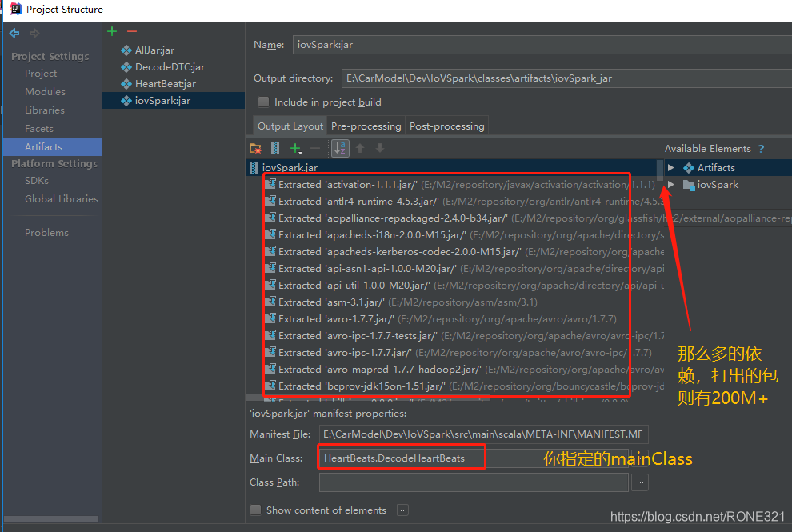The width and height of the screenshot is (792, 532).
Task: Click the output layout horizontal scrollbar
Action: [x=368, y=398]
